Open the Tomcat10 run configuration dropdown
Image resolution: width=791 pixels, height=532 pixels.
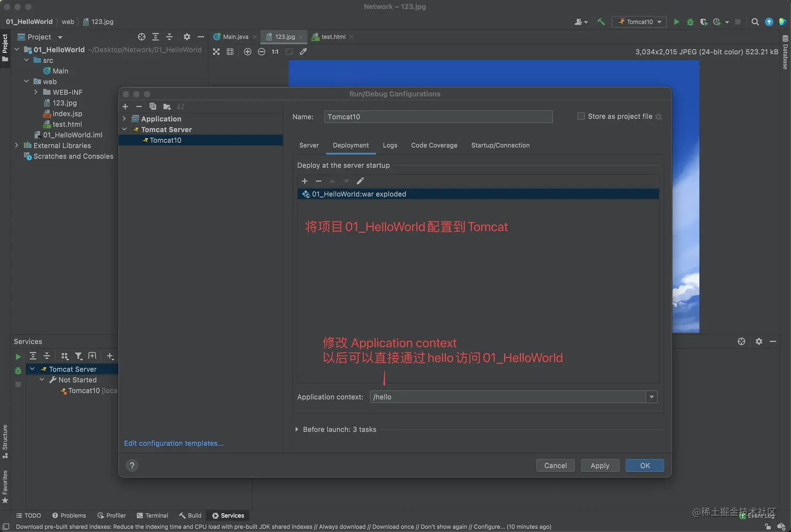pos(639,22)
